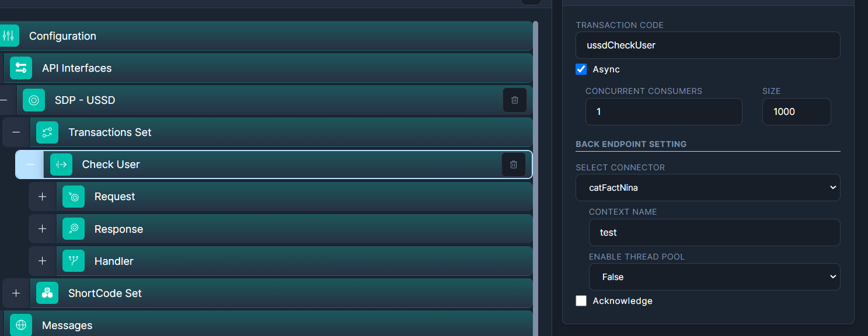Collapse the SDP - USSD node
The image size is (868, 336).
tap(5, 100)
